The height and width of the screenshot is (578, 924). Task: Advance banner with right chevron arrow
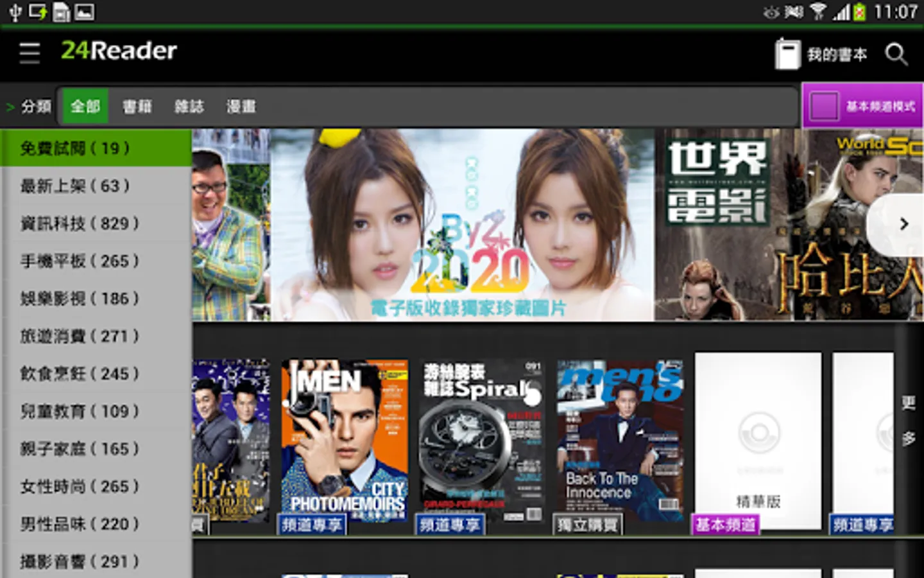[903, 224]
